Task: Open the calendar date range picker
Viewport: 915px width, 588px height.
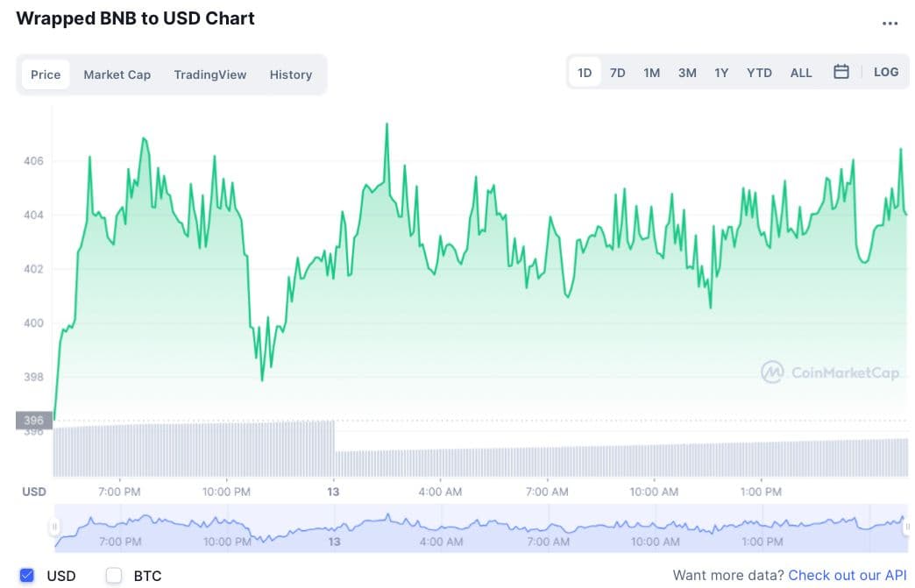Action: 841,72
